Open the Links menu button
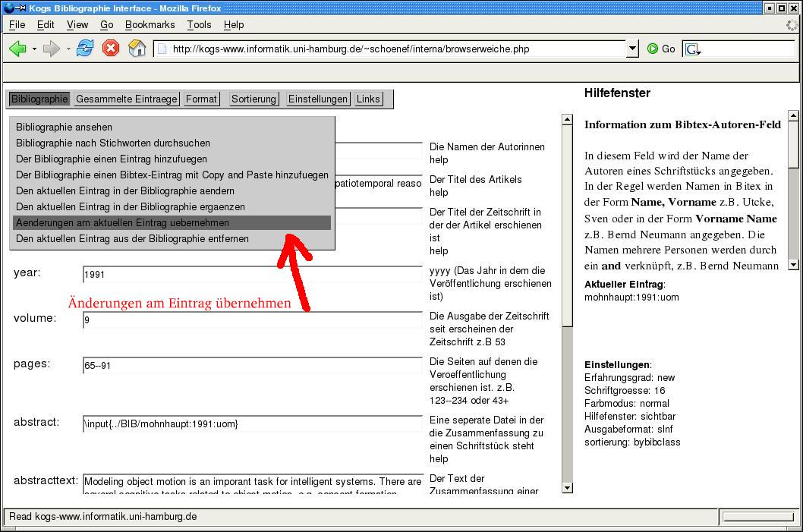The height and width of the screenshot is (532, 803). tap(368, 99)
